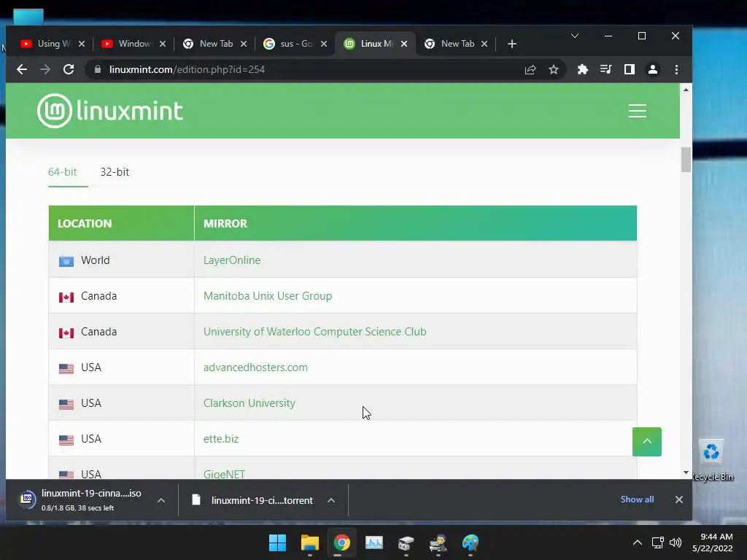747x560 pixels.
Task: Open the network icon in system tray
Action: pos(657,542)
